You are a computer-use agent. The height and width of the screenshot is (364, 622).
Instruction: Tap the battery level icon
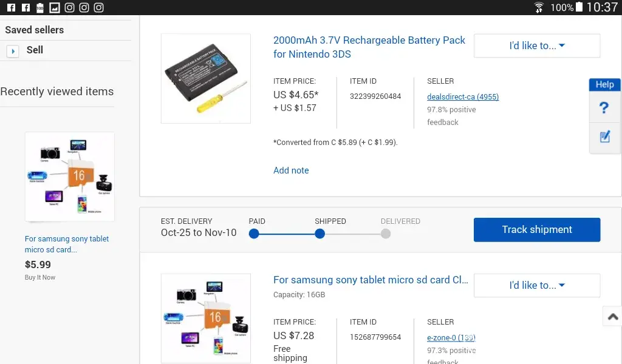(x=579, y=7)
